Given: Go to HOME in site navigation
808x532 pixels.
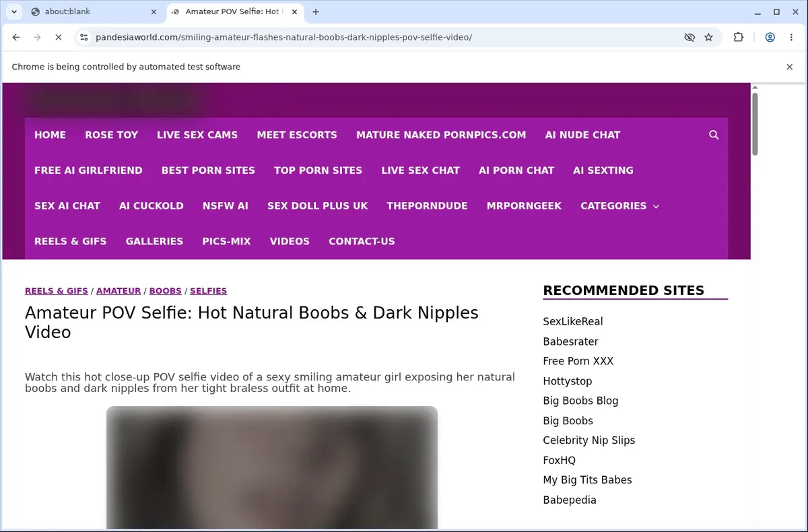Looking at the screenshot, I should pyautogui.click(x=50, y=135).
